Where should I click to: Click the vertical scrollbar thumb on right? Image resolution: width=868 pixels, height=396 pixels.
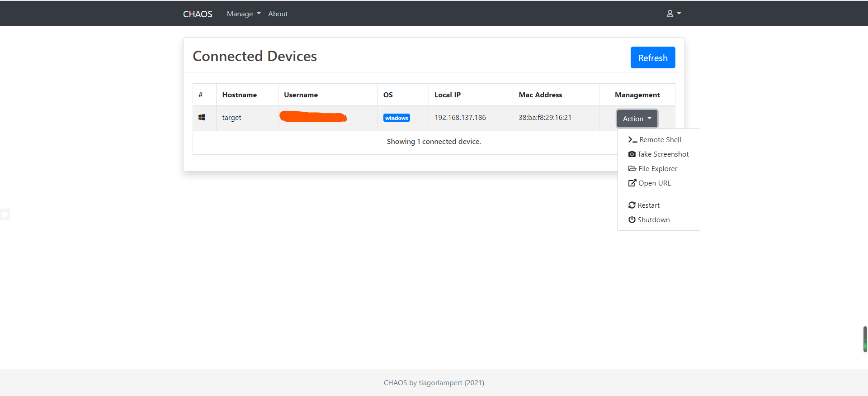[865, 339]
